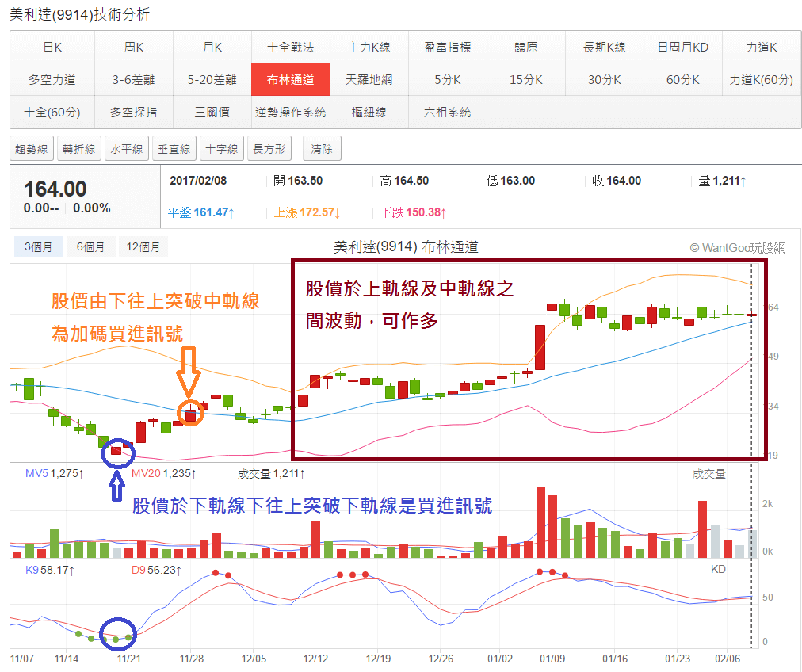Switch to 天羅地網 indicator

coord(369,80)
